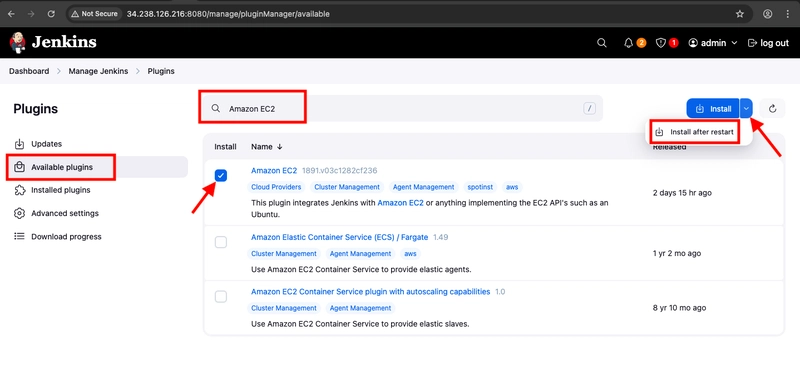Open Installed plugins in sidebar
Image resolution: width=800 pixels, height=376 pixels.
point(61,190)
